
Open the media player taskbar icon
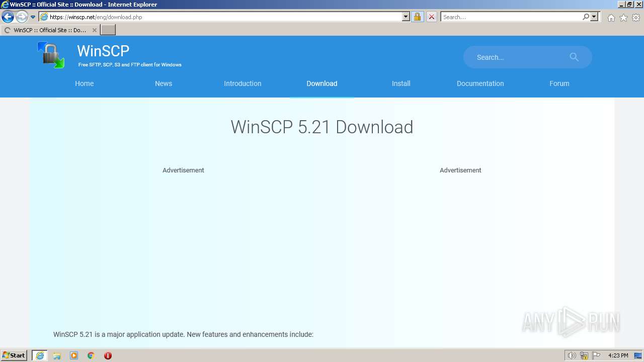74,355
